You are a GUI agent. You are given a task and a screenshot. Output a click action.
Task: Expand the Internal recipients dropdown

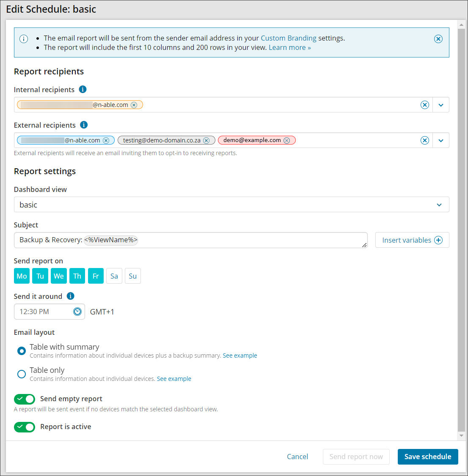tap(441, 105)
